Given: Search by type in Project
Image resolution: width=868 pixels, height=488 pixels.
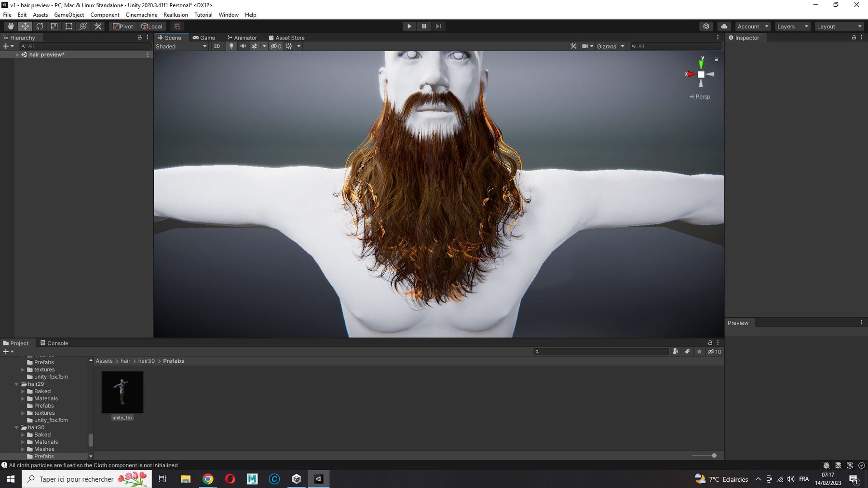Looking at the screenshot, I should [676, 352].
